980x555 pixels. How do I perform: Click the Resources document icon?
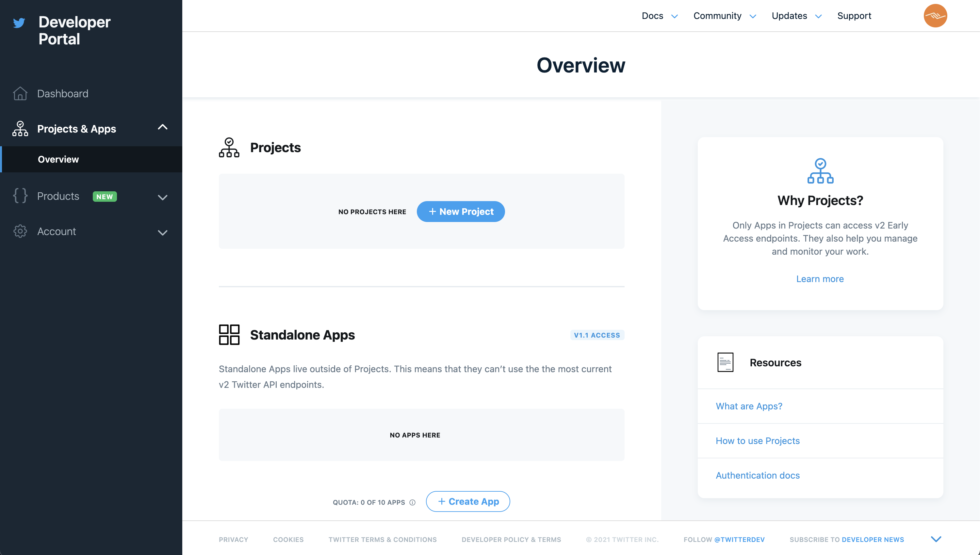click(725, 362)
